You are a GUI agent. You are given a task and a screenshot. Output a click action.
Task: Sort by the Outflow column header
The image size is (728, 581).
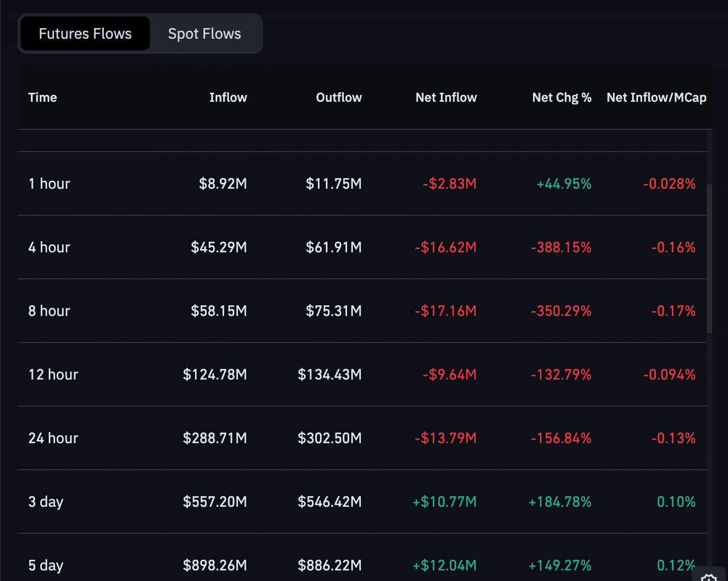pos(339,98)
